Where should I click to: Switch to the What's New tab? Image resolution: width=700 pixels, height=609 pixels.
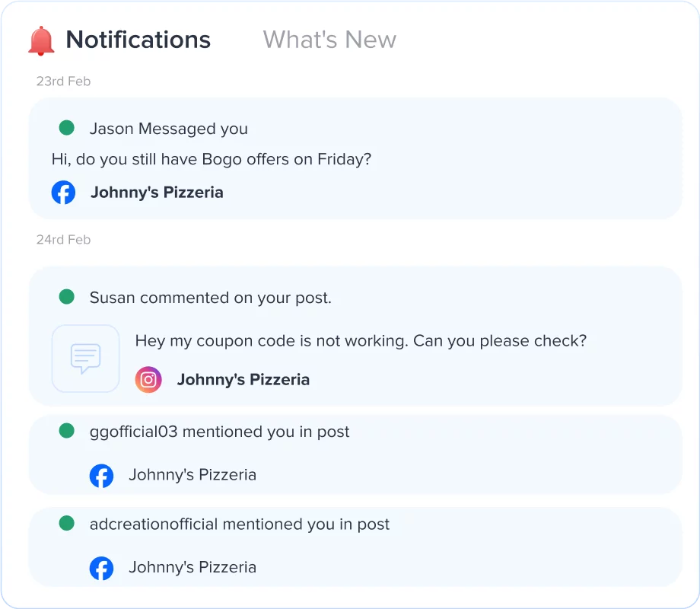click(x=329, y=40)
